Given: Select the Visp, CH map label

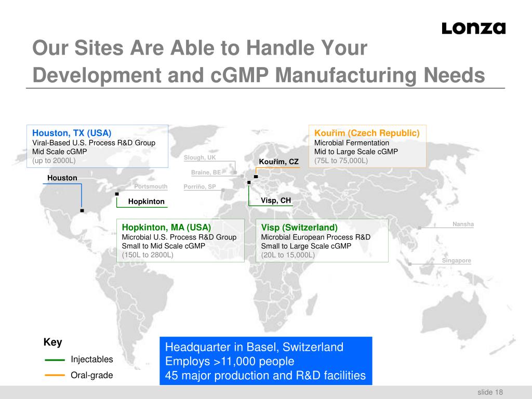Looking at the screenshot, I should 276,201.
